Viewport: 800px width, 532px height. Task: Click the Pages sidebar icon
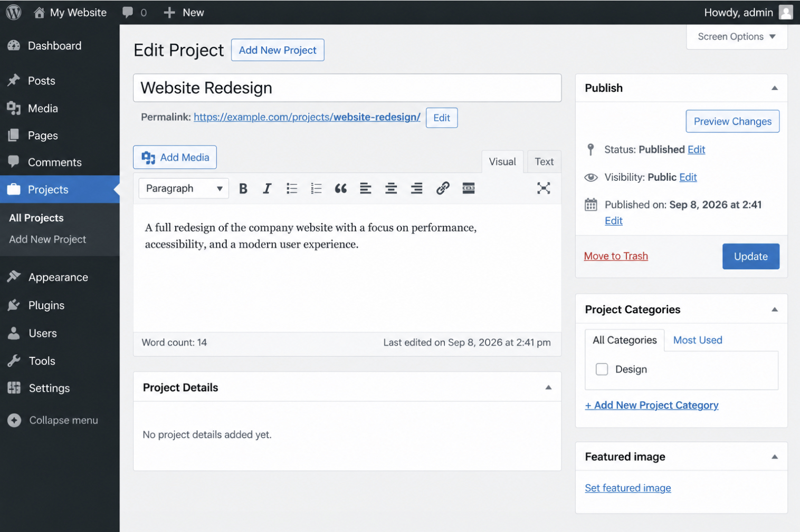pos(14,135)
